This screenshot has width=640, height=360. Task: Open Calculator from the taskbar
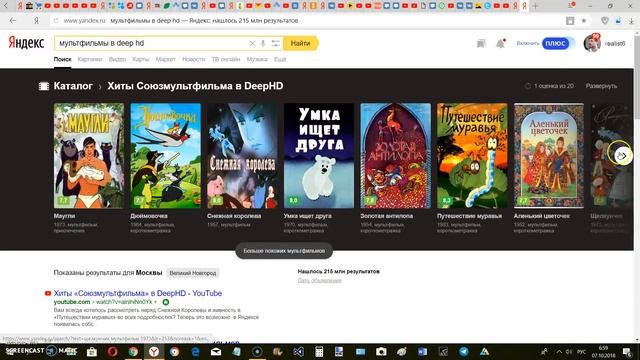point(319,351)
